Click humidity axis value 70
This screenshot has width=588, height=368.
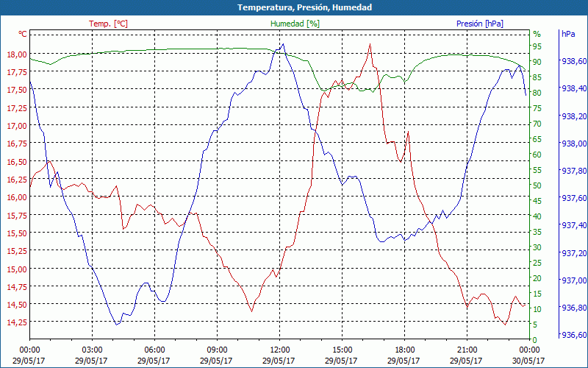pos(537,124)
